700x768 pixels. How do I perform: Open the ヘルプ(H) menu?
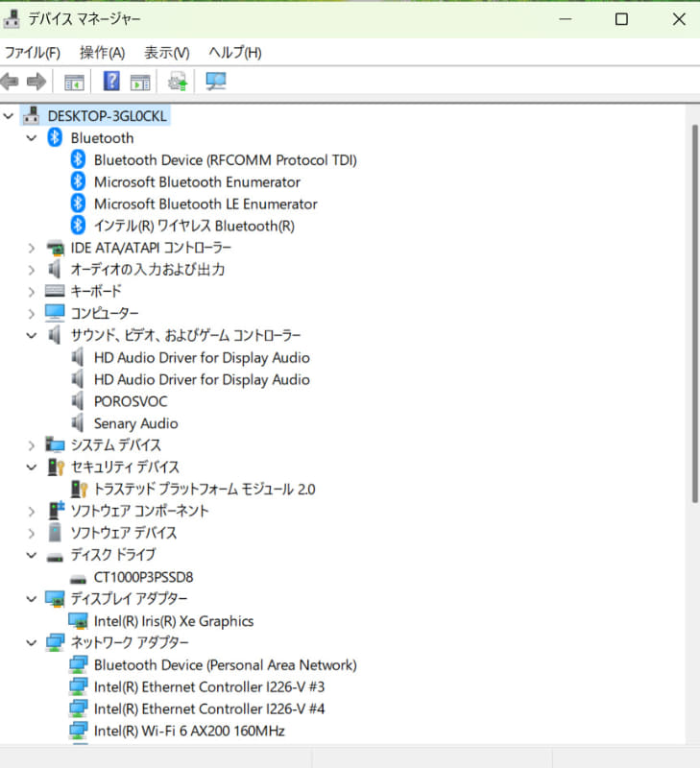pyautogui.click(x=235, y=53)
